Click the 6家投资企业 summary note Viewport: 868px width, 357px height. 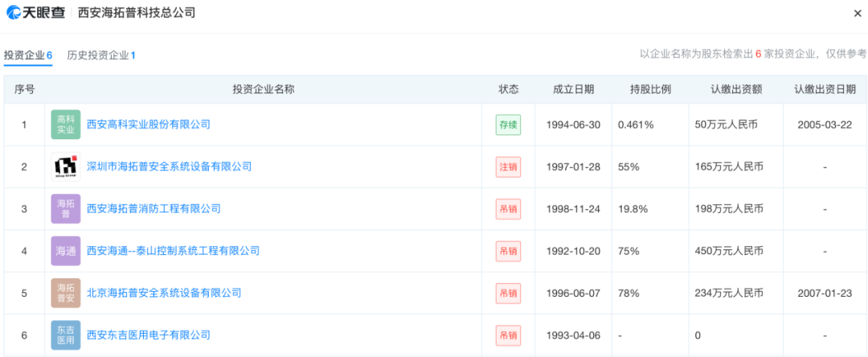[753, 54]
